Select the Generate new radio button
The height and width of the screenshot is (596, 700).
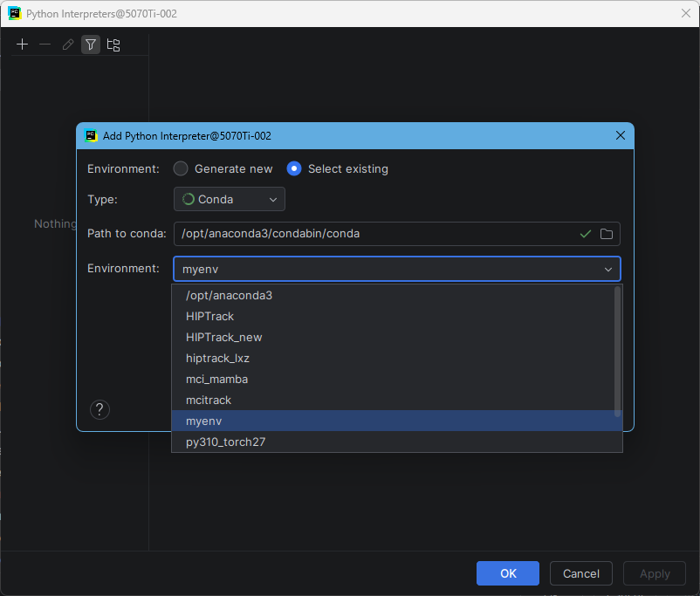181,168
